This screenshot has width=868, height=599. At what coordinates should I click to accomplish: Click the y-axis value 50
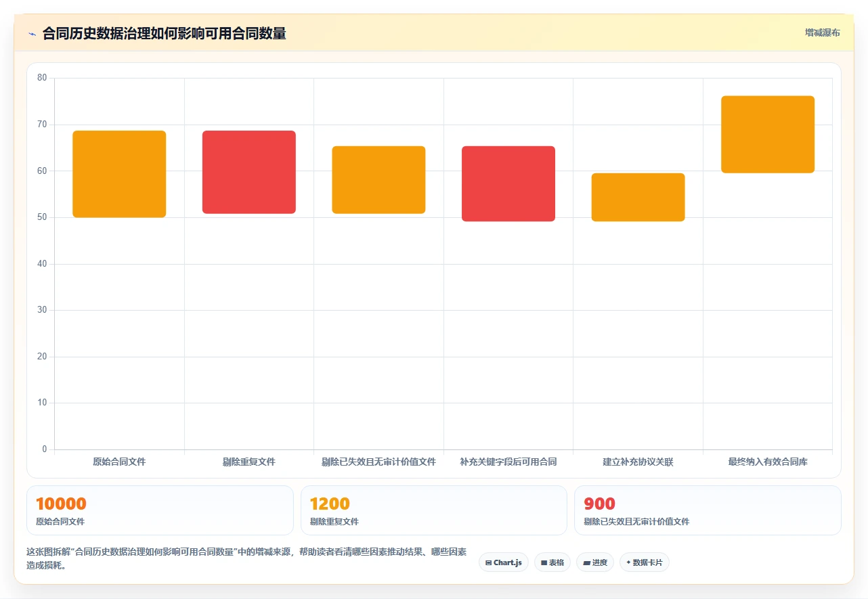[42, 217]
